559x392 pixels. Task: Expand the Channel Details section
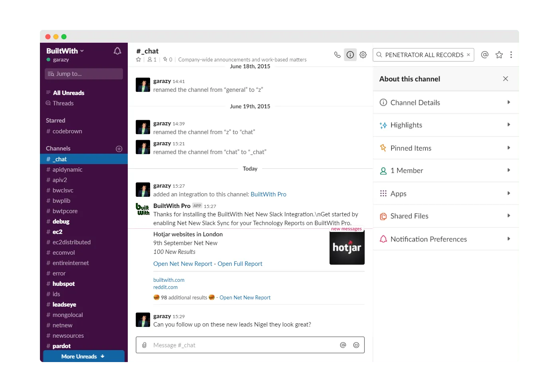[446, 103]
